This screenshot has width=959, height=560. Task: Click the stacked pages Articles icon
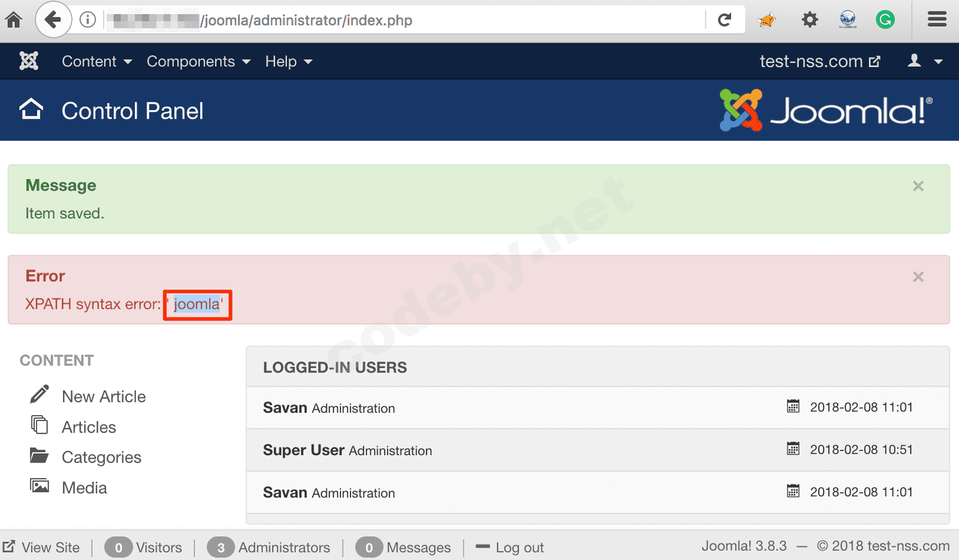[40, 425]
